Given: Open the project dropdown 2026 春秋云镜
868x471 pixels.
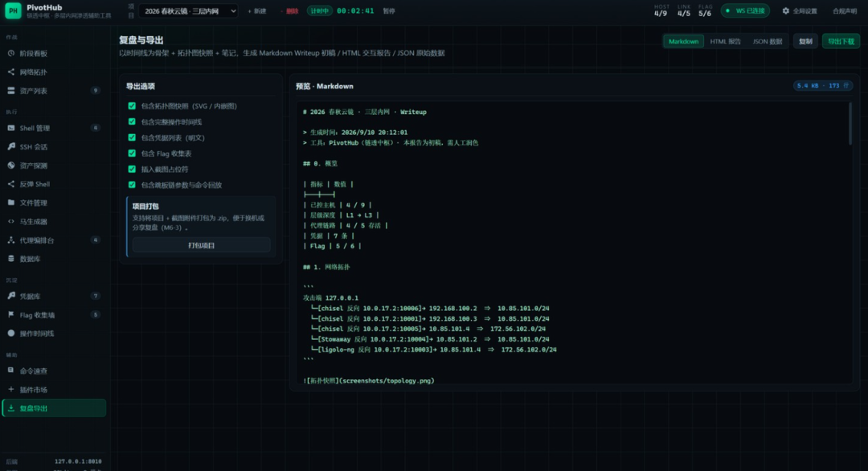Looking at the screenshot, I should (x=188, y=11).
